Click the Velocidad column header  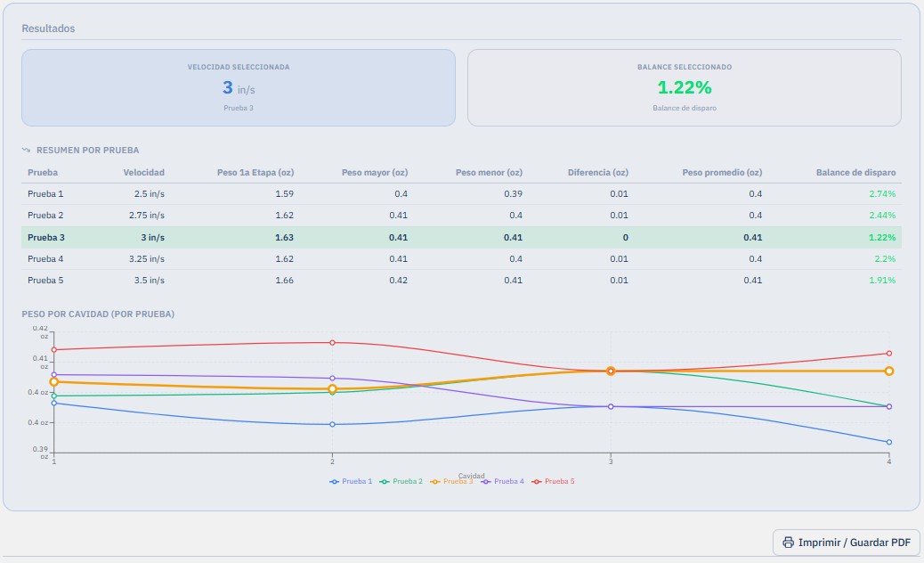144,173
